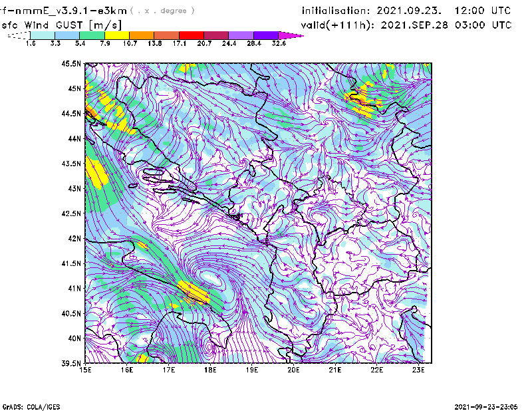Click the legend value '5.4'
Viewport: 532px width, 411px height.
click(80, 43)
